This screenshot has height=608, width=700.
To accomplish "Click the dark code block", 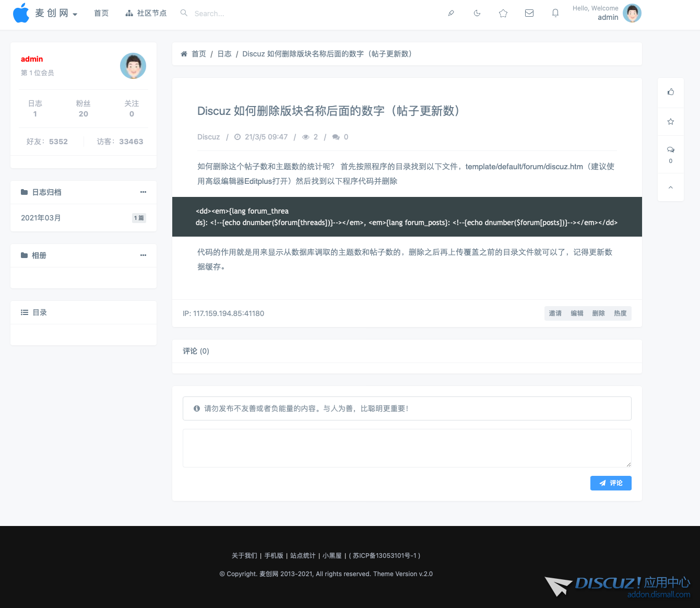I will tap(407, 217).
